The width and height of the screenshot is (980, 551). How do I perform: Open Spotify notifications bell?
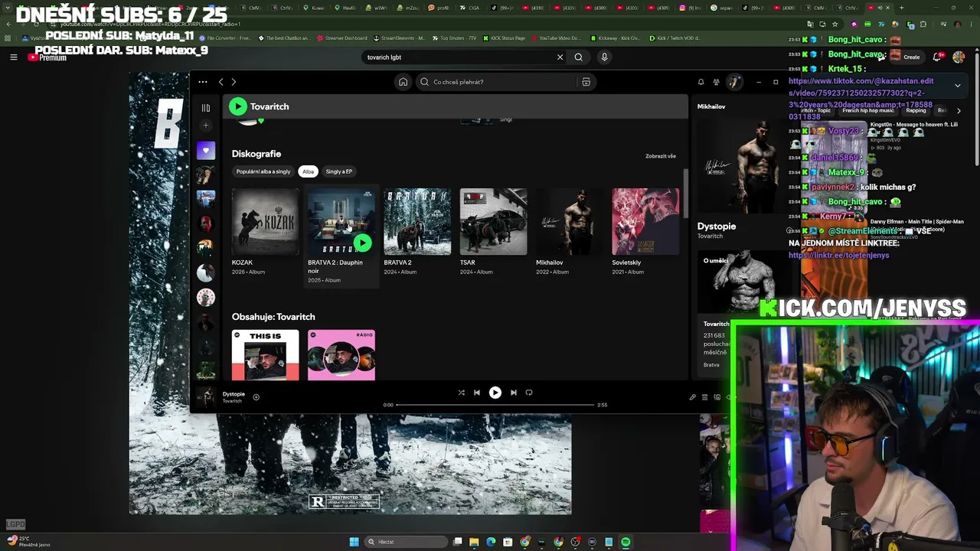coord(701,82)
